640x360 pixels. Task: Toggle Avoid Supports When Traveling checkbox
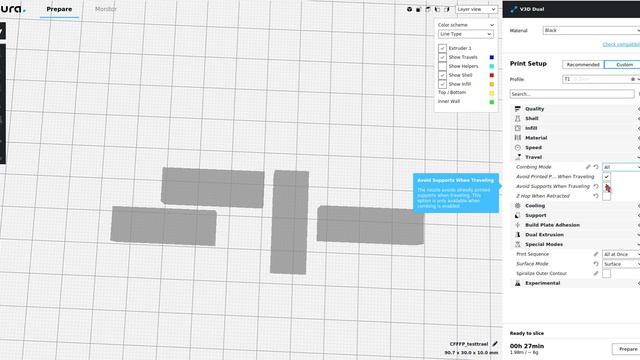[607, 187]
